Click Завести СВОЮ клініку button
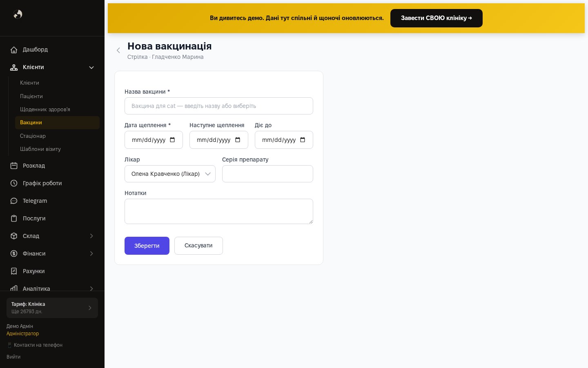Image resolution: width=588 pixels, height=368 pixels. pos(437,18)
